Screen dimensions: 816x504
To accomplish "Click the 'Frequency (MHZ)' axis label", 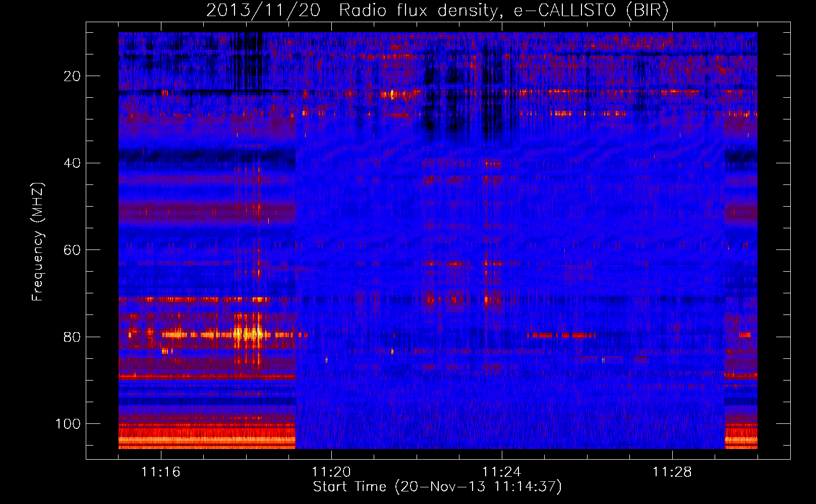I will (38, 242).
